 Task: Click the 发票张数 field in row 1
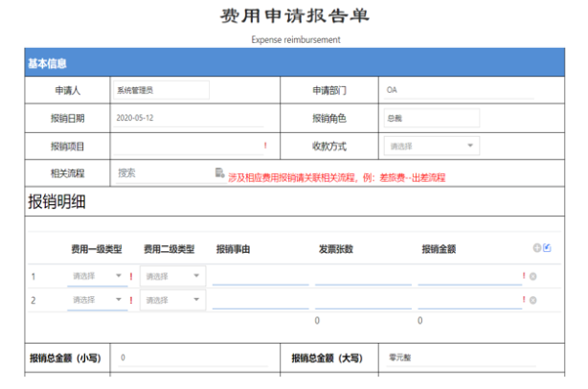[363, 277]
